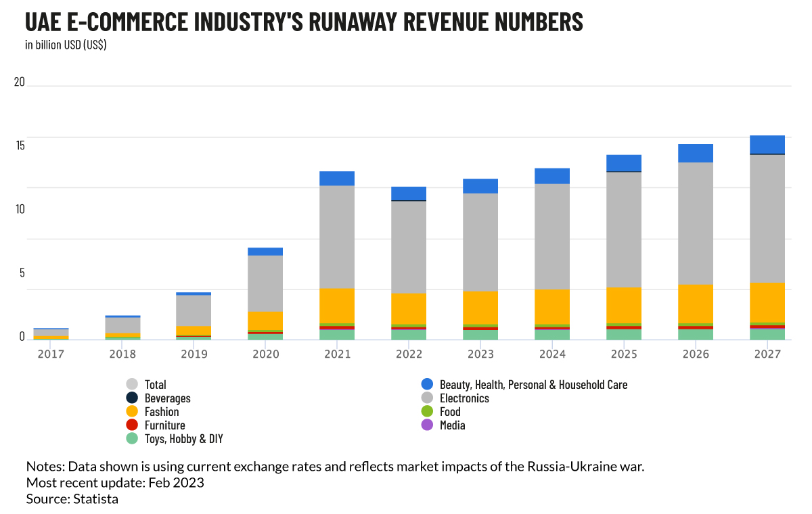Click the gray Electronics legend circle
The width and height of the screenshot is (812, 514).
pyautogui.click(x=427, y=398)
